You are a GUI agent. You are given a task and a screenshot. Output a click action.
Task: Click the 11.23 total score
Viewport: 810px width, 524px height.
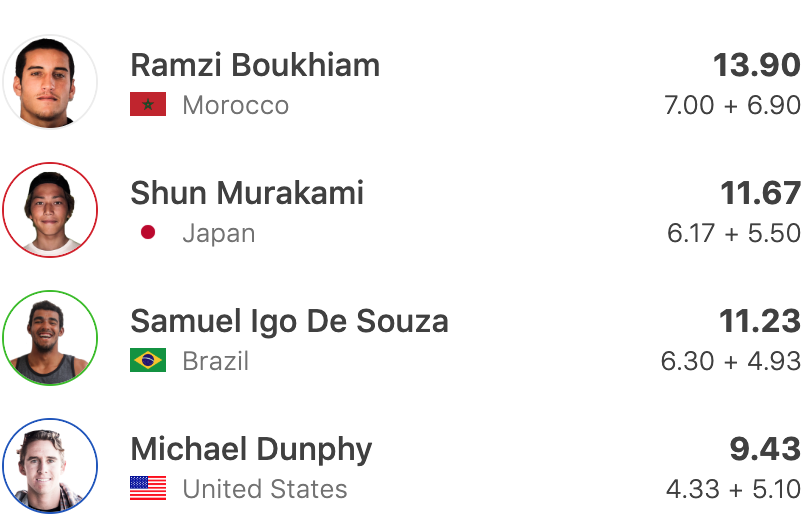click(760, 321)
